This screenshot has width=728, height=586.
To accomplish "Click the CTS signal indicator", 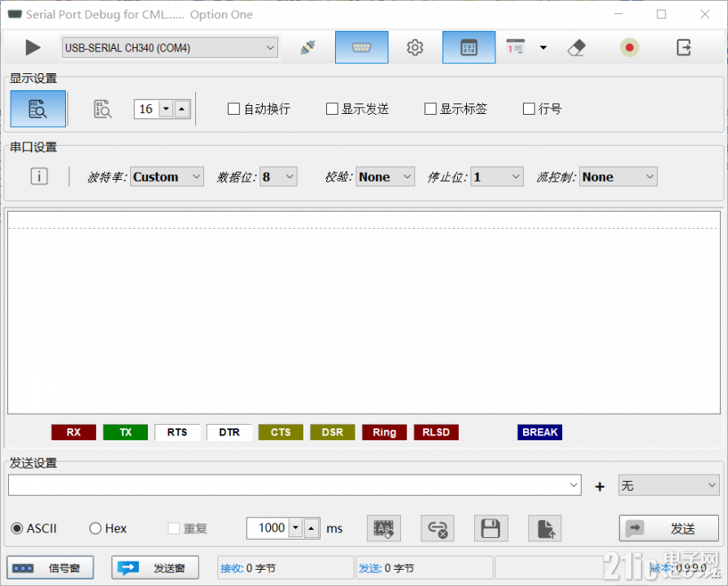I will (281, 432).
